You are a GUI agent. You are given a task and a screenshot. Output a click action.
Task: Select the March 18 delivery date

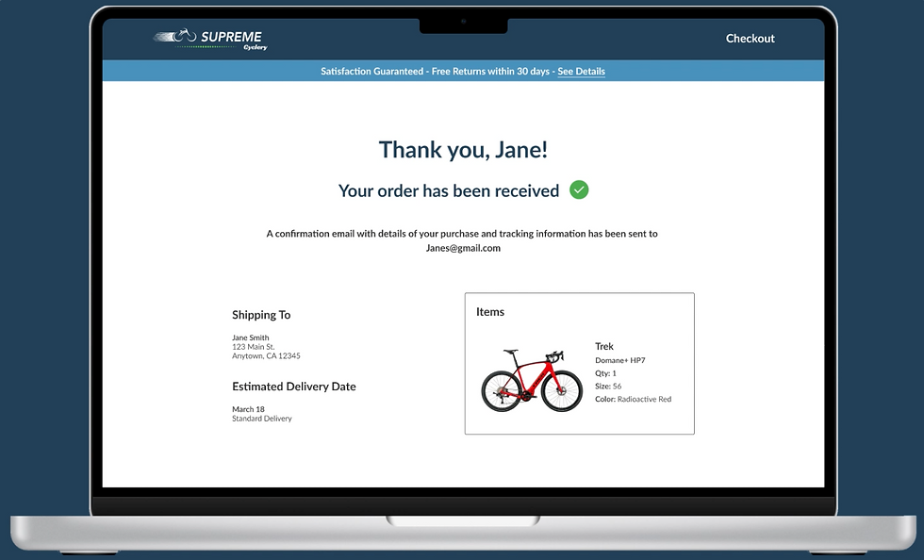click(x=248, y=409)
